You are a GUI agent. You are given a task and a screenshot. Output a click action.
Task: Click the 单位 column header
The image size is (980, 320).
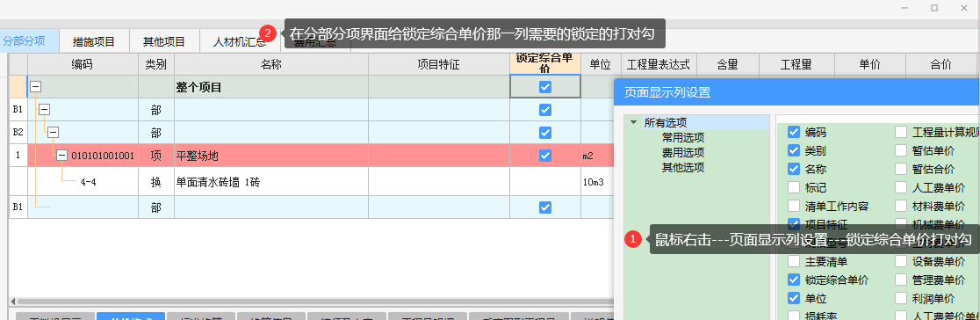[601, 64]
